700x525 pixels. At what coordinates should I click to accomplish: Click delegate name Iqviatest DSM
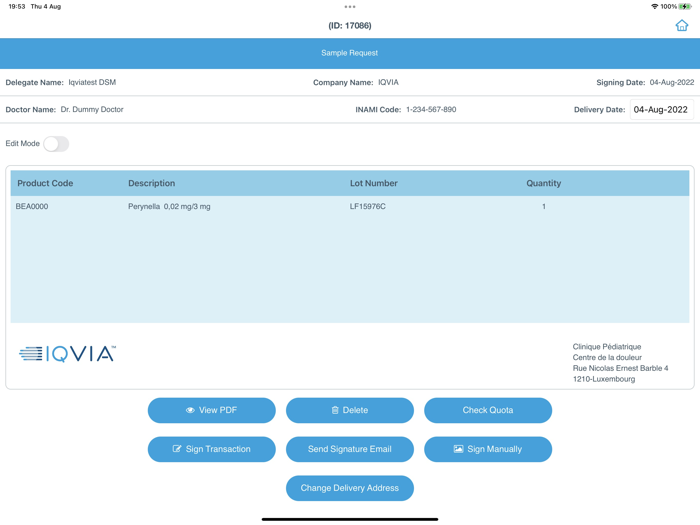pyautogui.click(x=92, y=83)
